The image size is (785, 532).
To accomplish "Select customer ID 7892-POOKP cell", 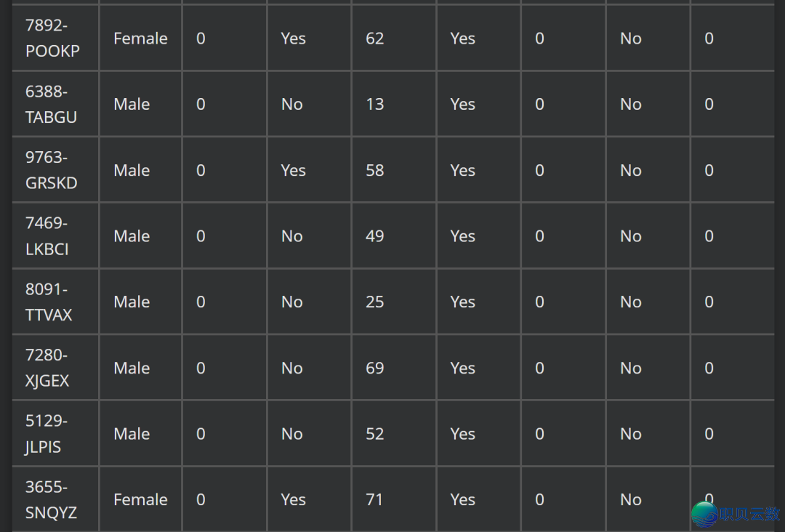I will [x=52, y=39].
